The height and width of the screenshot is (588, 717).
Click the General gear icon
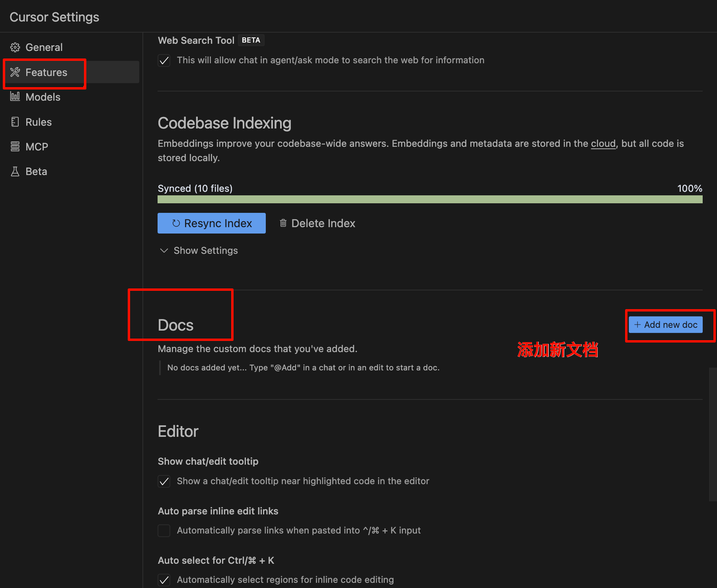click(x=15, y=47)
